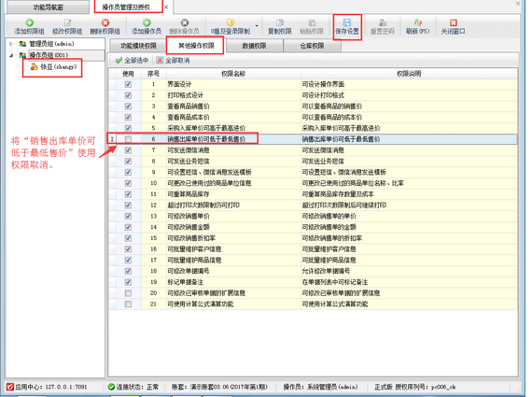The image size is (532, 397).
Task: Click description 在单据列表中可标记备注
Action: [335, 282]
